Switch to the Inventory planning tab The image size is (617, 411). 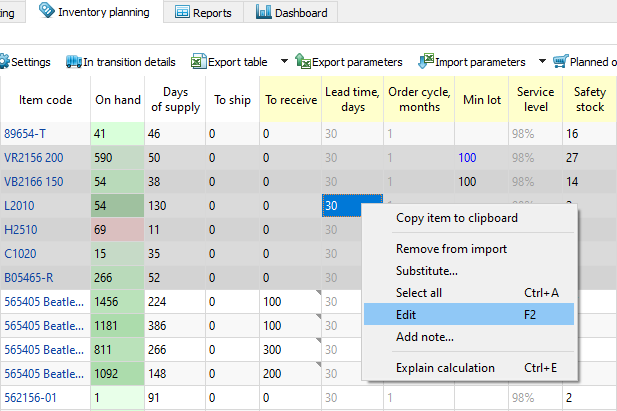(x=94, y=12)
